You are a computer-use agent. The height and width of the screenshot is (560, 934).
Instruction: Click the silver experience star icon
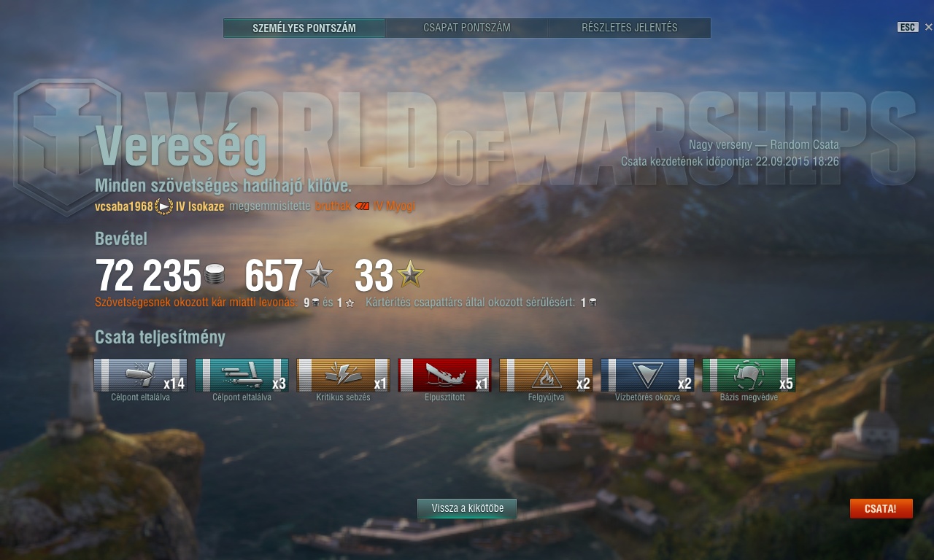coord(319,275)
